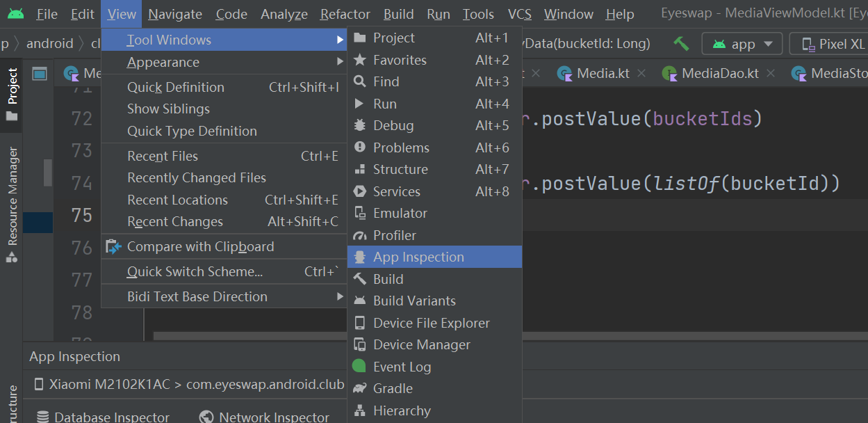Open the Refactor menu
The image size is (868, 423).
345,13
